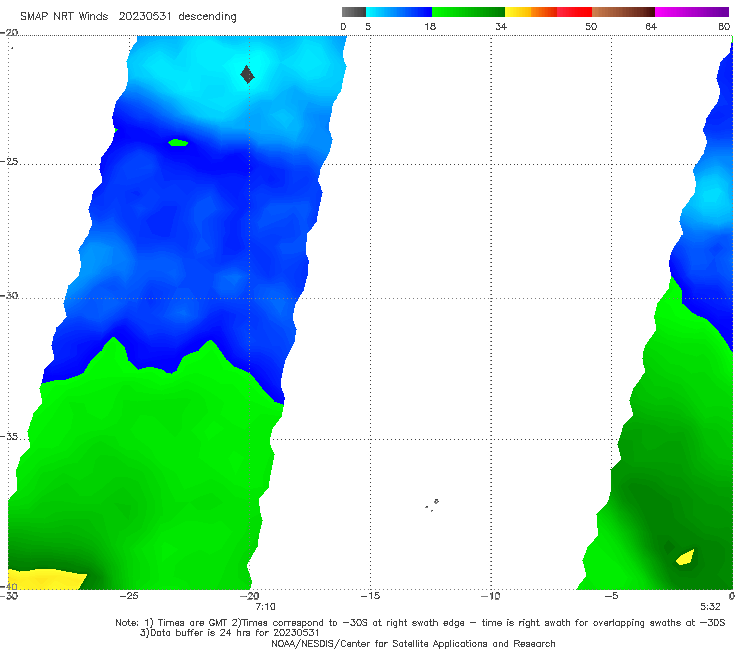Click the longitude axis label '-10'
This screenshot has width=740, height=650.
coord(491,596)
